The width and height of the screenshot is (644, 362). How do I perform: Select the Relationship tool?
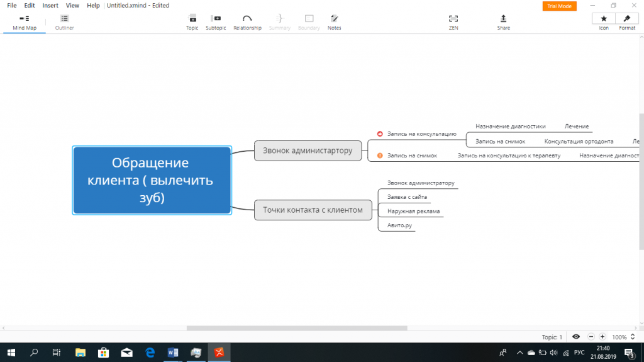(x=247, y=21)
